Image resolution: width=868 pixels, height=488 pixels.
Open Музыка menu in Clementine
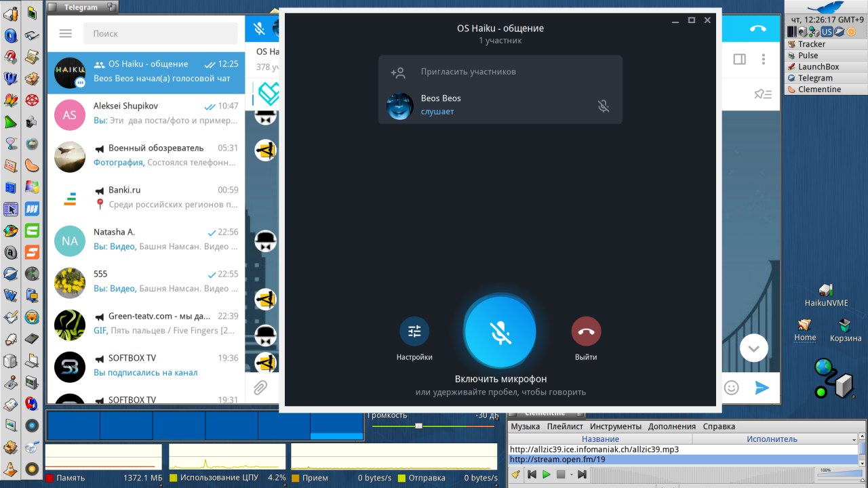(x=526, y=426)
